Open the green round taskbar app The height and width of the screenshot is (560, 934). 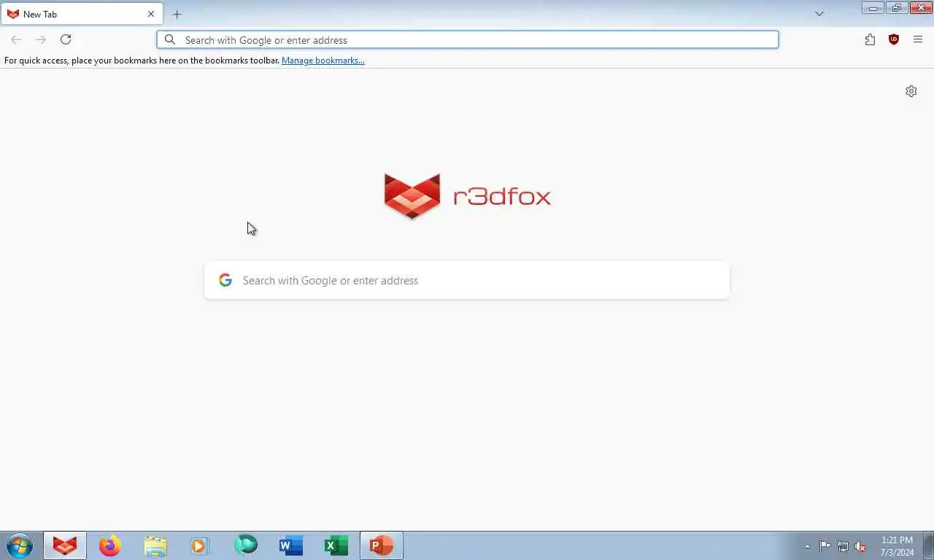246,545
